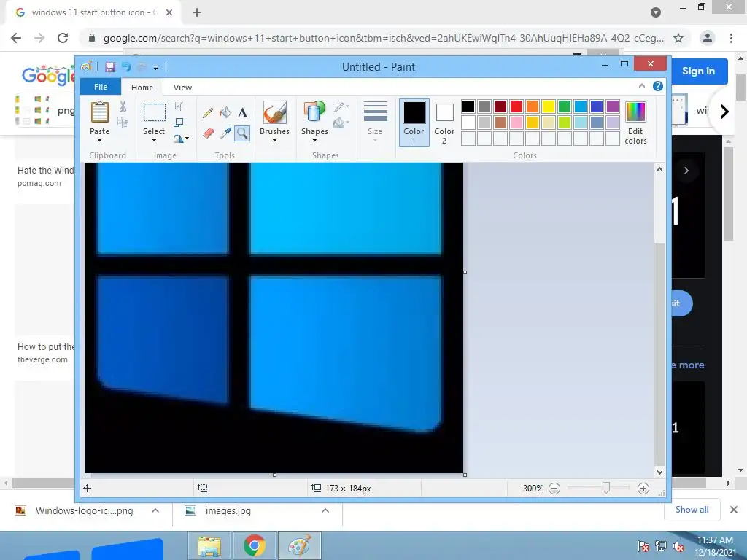This screenshot has width=747, height=560.
Task: Click the Chrome address bar URL
Action: point(384,38)
